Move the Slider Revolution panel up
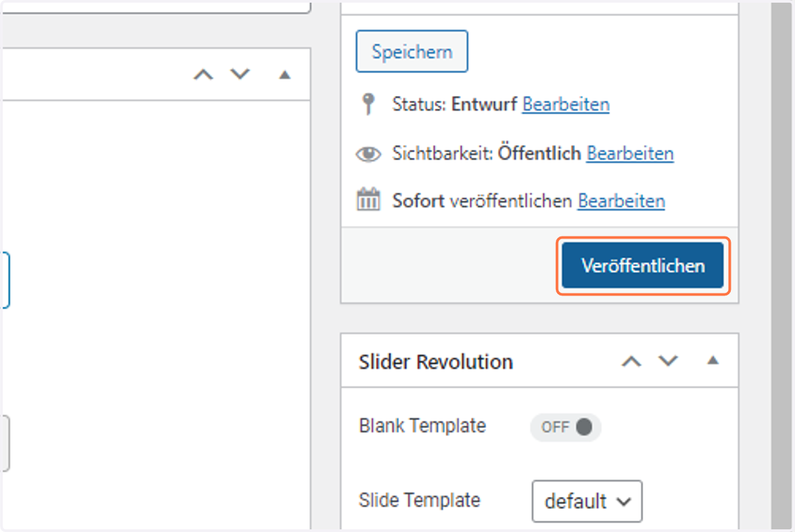Viewport: 795px width, 532px height. 631,362
